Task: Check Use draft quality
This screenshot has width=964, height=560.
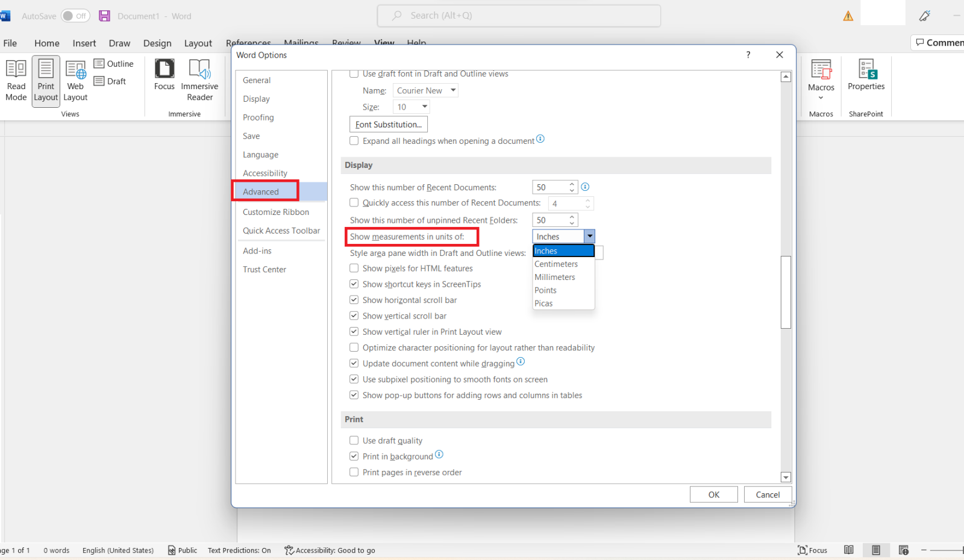Action: tap(354, 441)
